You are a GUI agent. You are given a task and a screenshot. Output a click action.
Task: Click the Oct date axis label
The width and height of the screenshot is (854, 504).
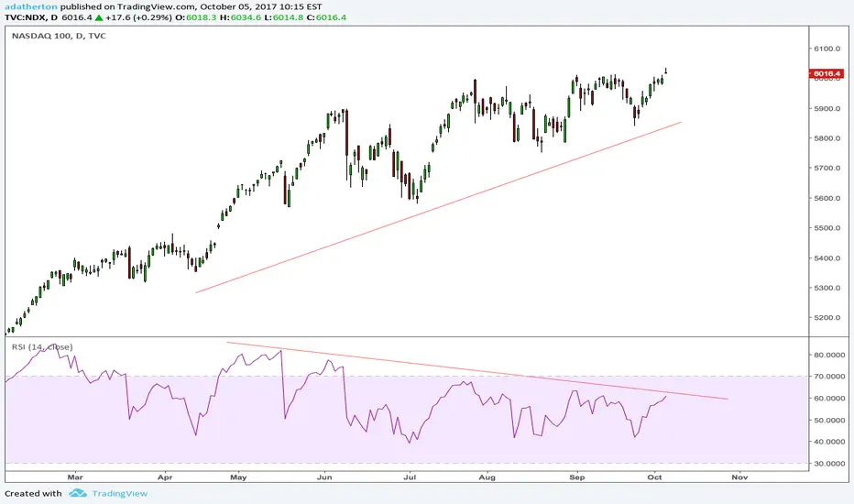654,477
